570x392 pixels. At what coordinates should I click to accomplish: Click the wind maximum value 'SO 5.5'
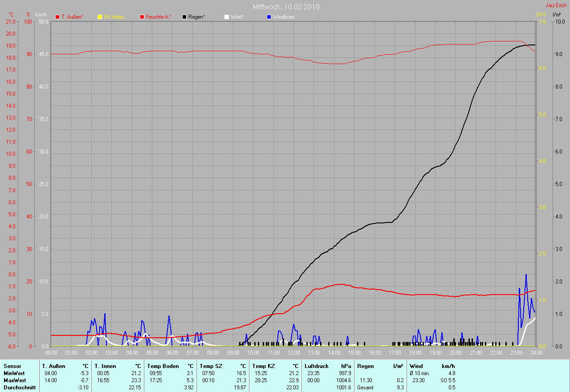point(447,380)
